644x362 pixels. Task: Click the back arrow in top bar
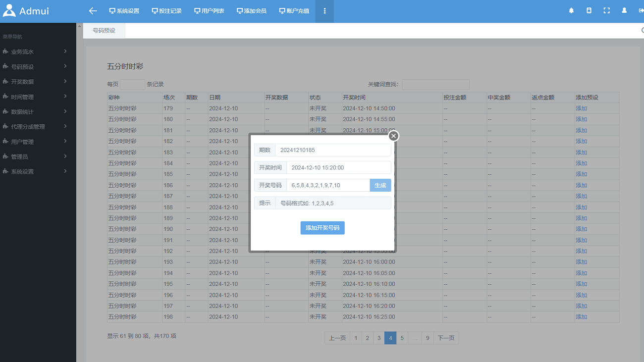coord(93,11)
